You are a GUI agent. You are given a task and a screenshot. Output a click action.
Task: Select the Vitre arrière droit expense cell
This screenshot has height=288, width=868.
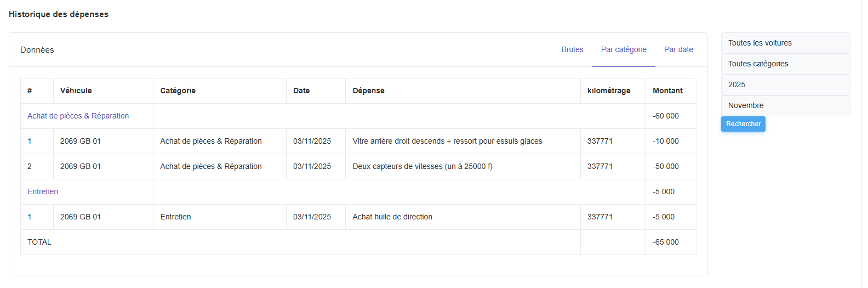click(447, 141)
